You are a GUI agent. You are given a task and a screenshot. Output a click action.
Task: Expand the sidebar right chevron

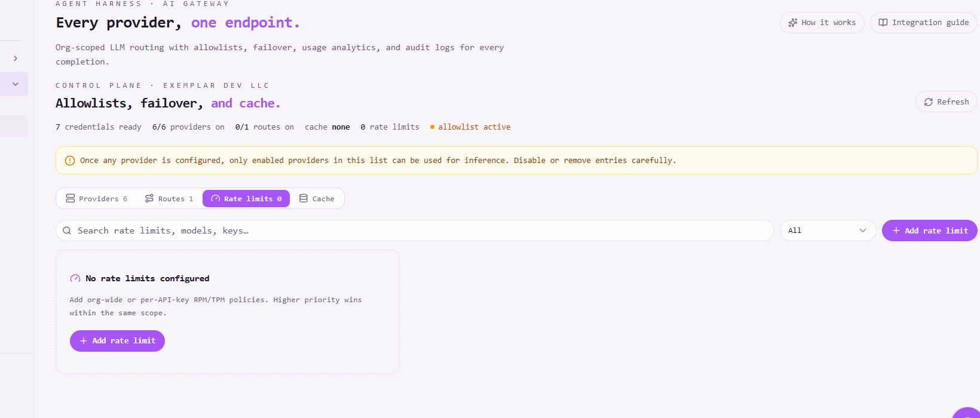point(16,59)
